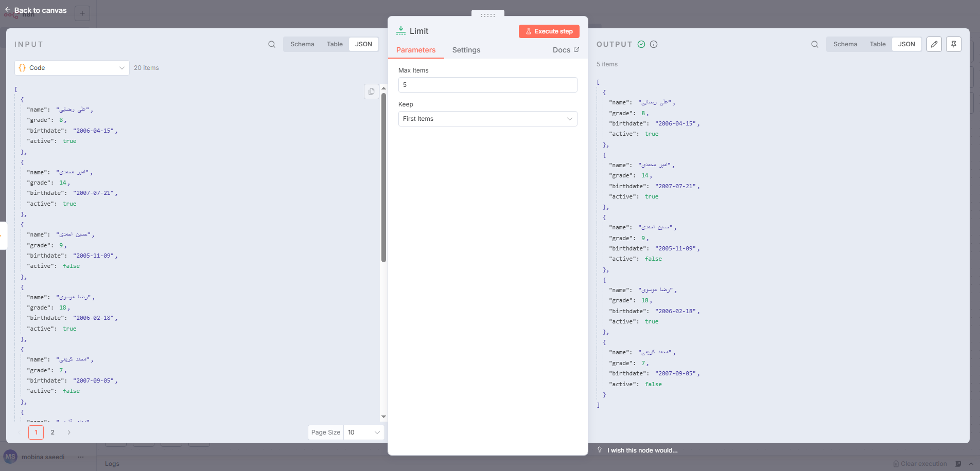This screenshot has width=980, height=471.
Task: Expand the Keep First Items dropdown
Action: (x=487, y=119)
